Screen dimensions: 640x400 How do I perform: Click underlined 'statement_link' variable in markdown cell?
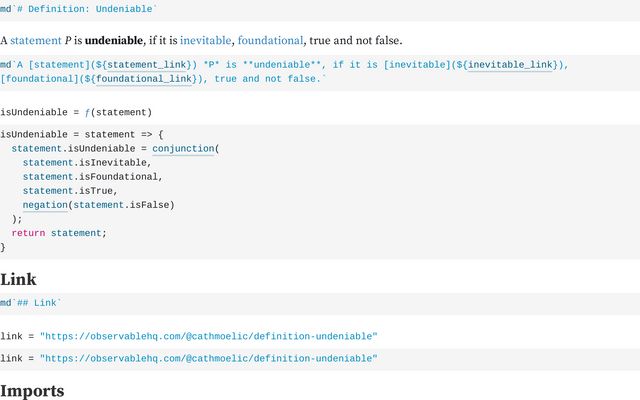click(147, 65)
